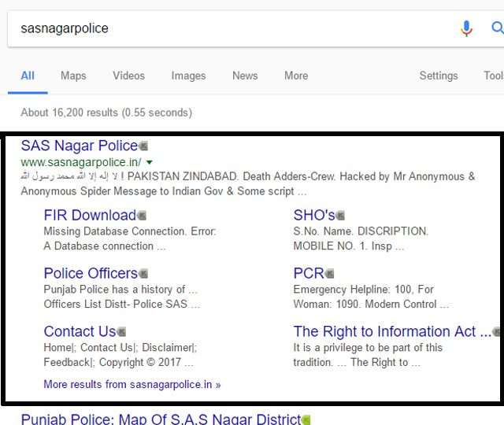Switch to the Maps tab
This screenshot has height=425, width=504.
(73, 76)
